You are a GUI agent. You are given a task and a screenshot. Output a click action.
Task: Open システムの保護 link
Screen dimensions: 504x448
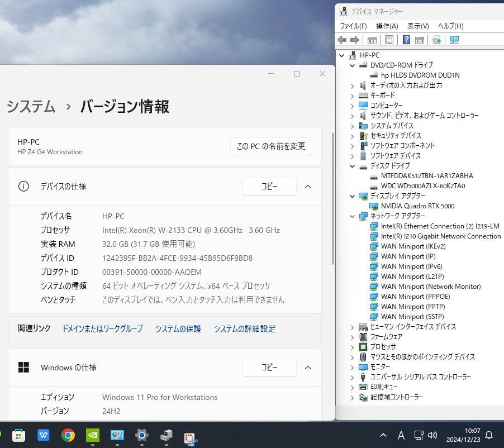pyautogui.click(x=178, y=329)
